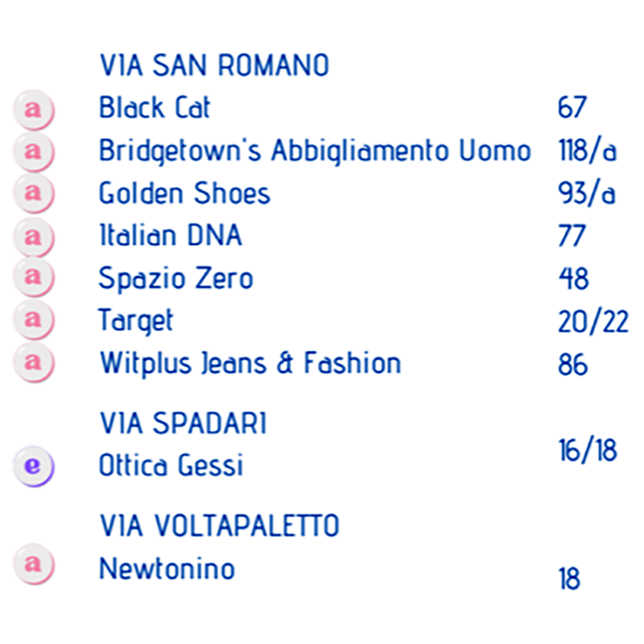Click the 'a' icon next to Italian DNA
Viewport: 644px width, 644px height.
(34, 238)
